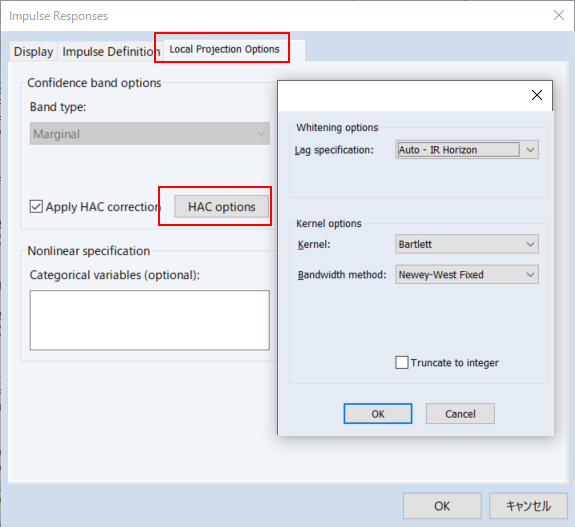575x527 pixels.
Task: Switch to the Display tab
Action: [x=33, y=51]
